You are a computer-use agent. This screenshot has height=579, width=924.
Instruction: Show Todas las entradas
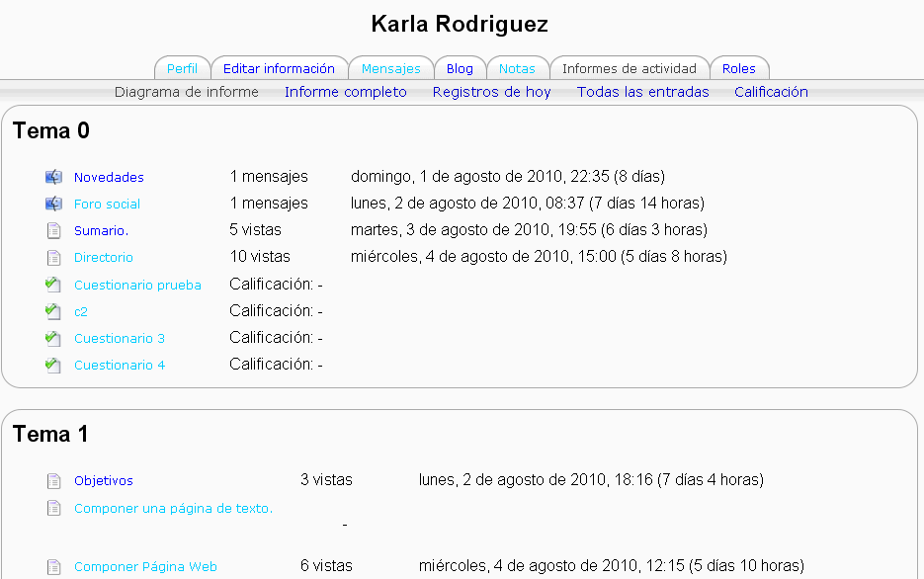pos(642,92)
